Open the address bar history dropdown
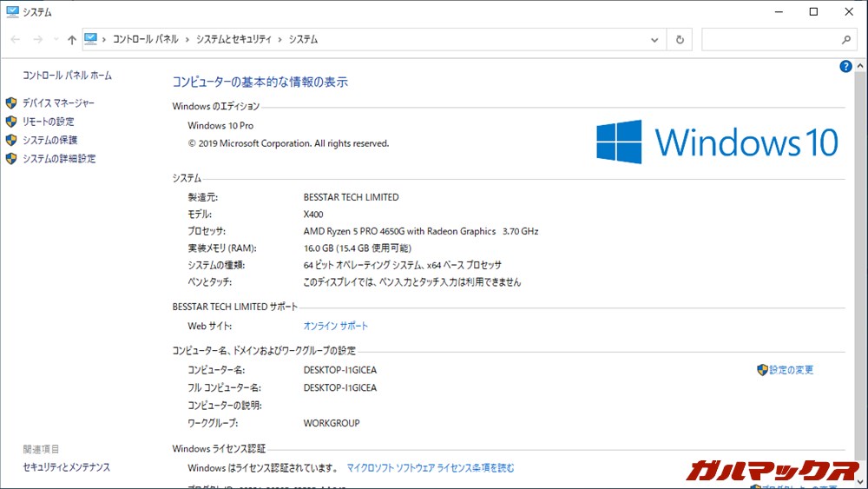Image resolution: width=868 pixels, height=489 pixels. pyautogui.click(x=655, y=40)
